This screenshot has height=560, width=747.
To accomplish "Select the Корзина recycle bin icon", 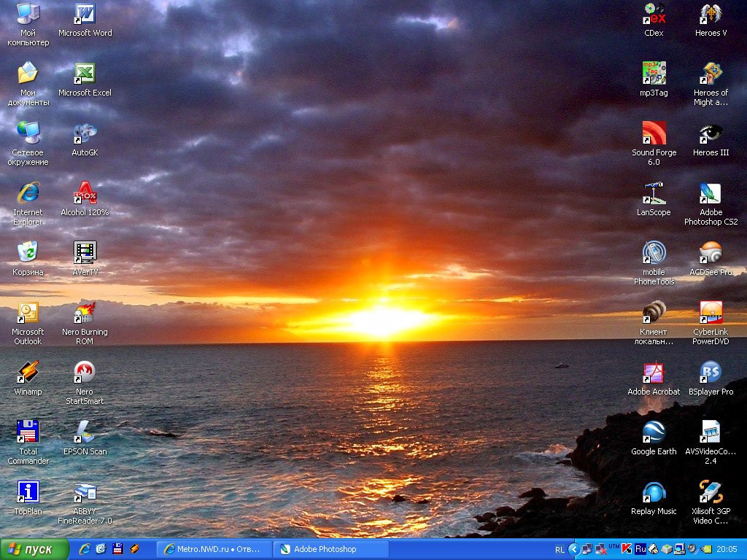I will coord(28,254).
